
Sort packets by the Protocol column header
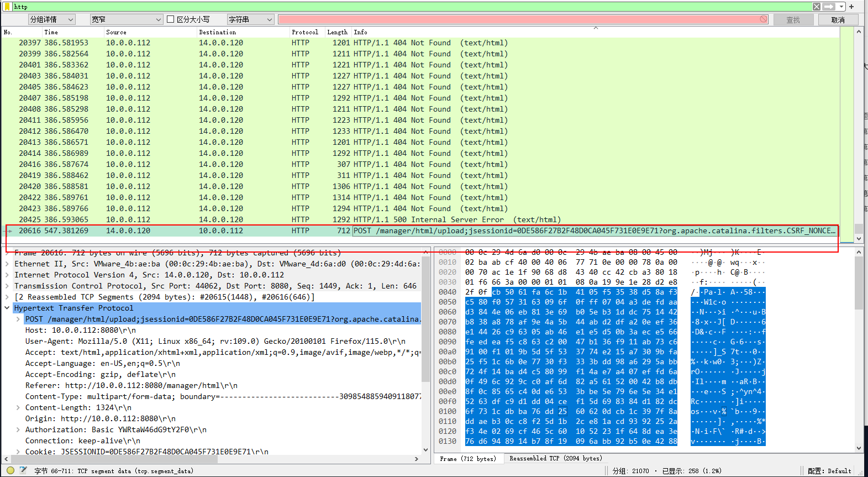304,32
